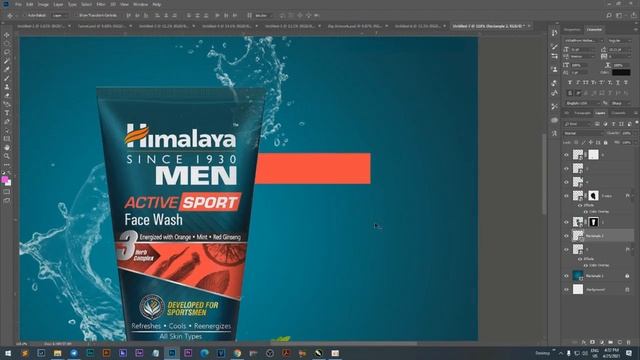
Task: Click the pink foreground color swatch
Action: click(x=5, y=180)
